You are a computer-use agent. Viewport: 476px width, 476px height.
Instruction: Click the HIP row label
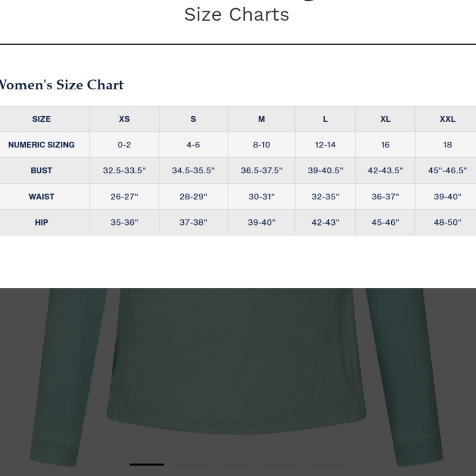click(x=41, y=222)
